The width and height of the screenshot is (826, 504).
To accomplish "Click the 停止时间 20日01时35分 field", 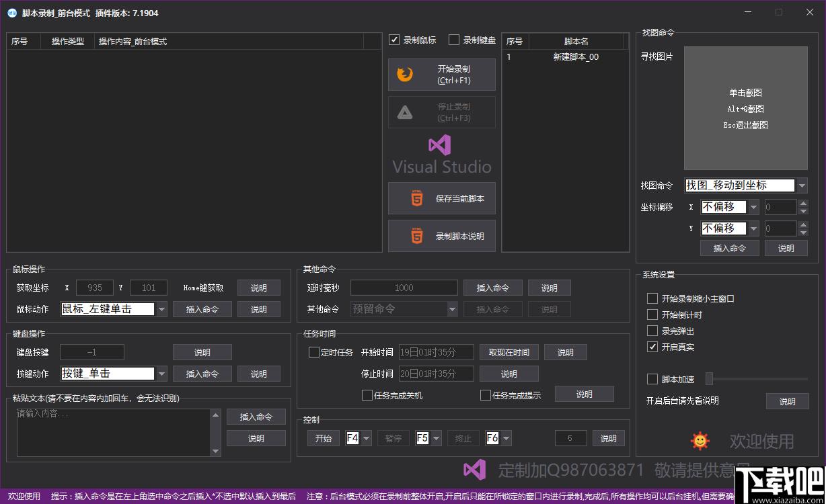I will tap(437, 374).
